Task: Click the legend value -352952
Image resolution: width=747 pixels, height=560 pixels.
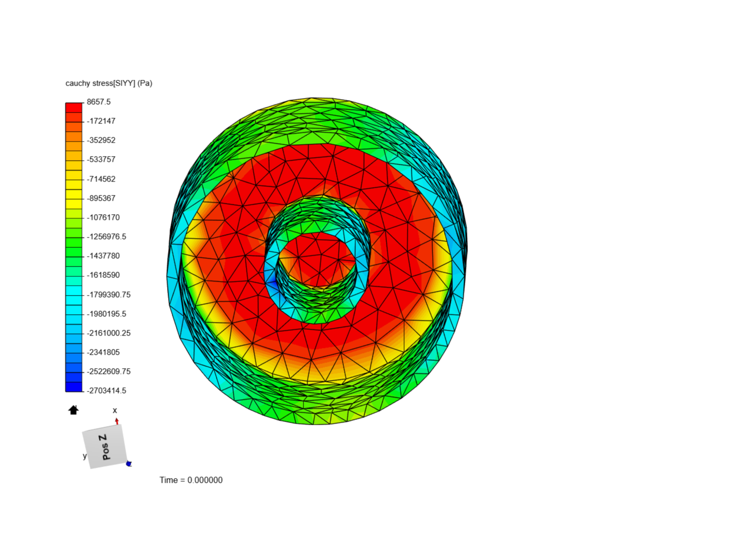Action: [101, 141]
